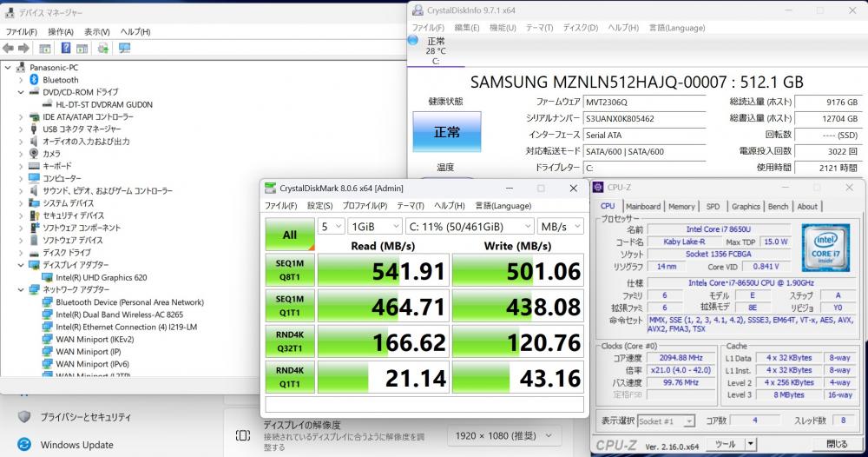Click the blue 正常 health status button
868x457 pixels.
(x=447, y=132)
